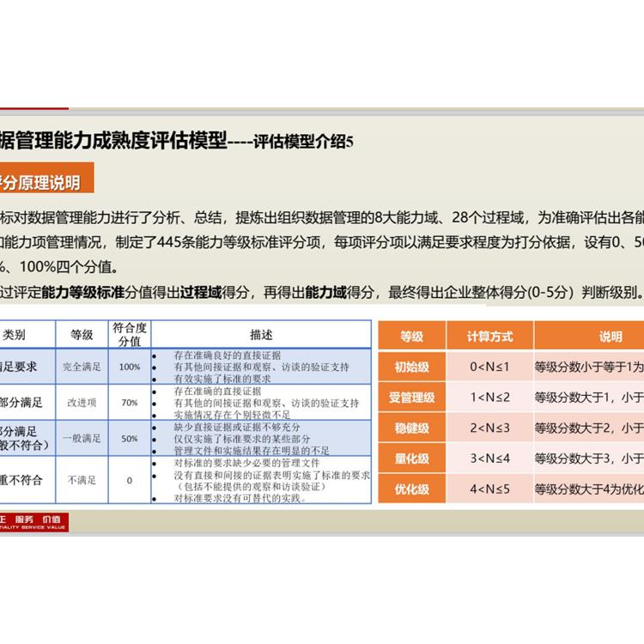Select the 一般满足 cell
644x644 pixels.
coord(82,438)
